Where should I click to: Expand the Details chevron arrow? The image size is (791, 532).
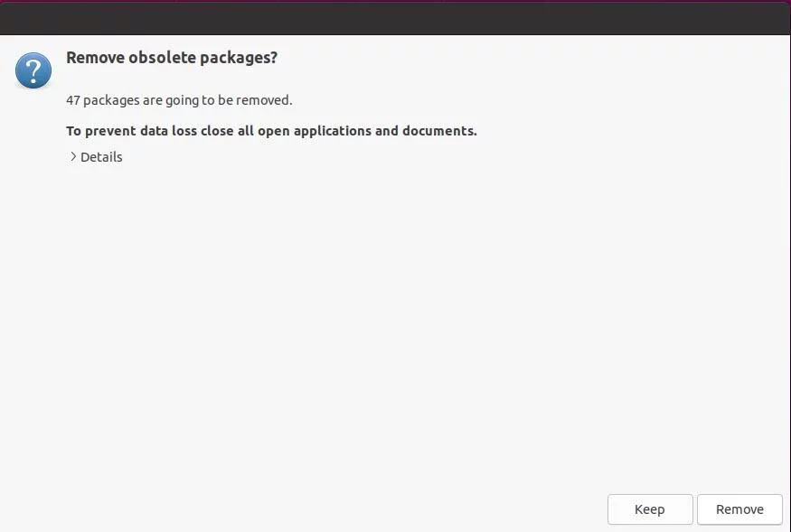pyautogui.click(x=73, y=157)
